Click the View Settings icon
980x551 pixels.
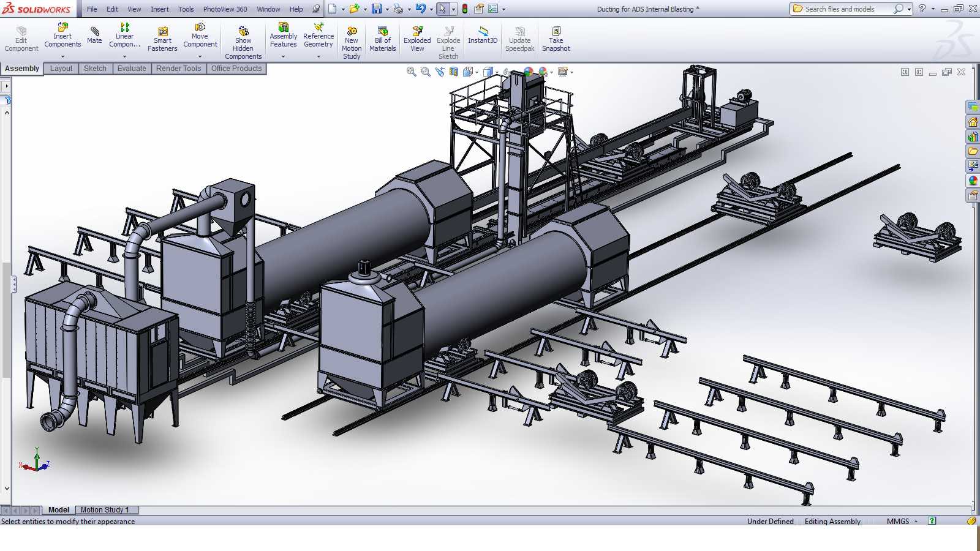click(563, 72)
